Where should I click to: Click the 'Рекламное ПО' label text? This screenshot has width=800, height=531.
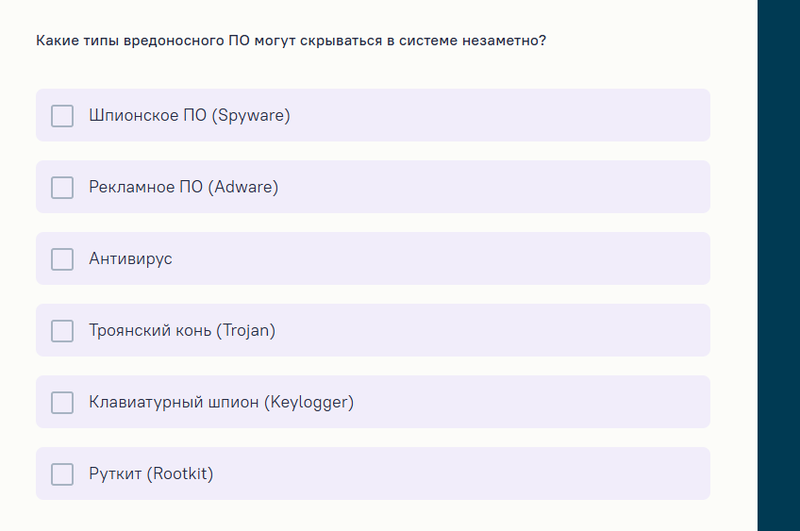tap(146, 187)
